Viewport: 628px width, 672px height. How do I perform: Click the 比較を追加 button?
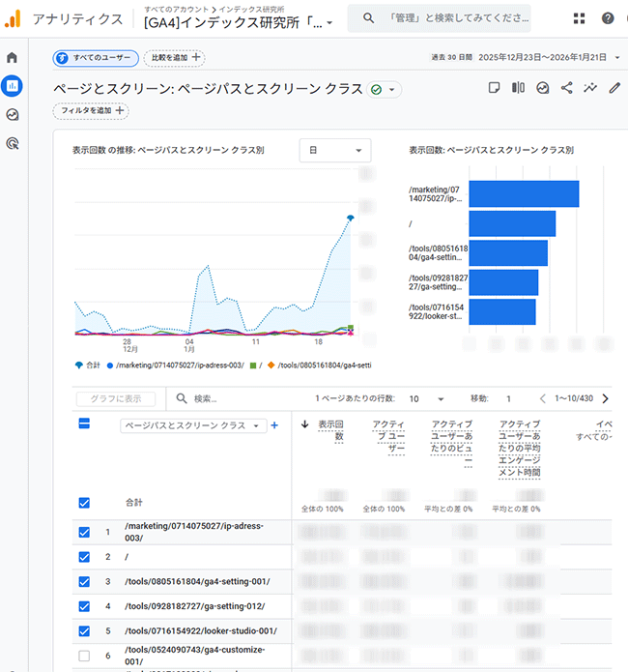click(174, 58)
